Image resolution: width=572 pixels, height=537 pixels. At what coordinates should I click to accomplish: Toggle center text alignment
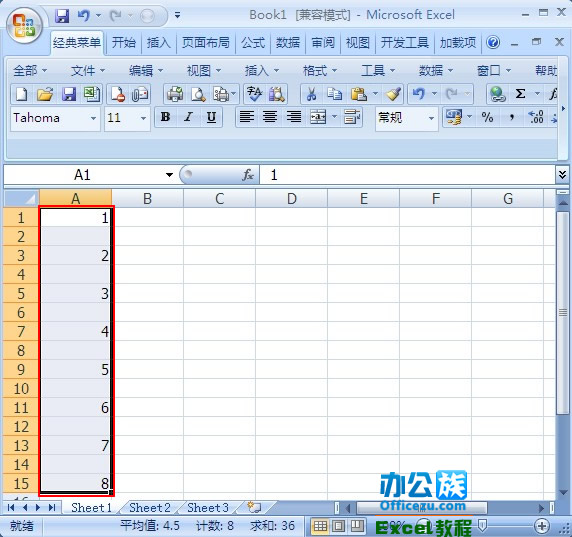[270, 117]
